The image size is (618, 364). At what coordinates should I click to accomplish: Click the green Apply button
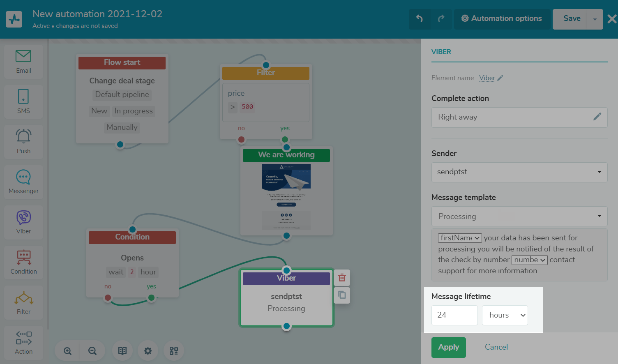click(448, 347)
